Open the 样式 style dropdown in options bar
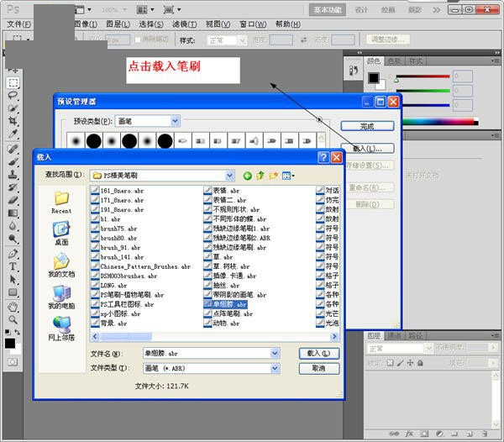 [x=243, y=40]
